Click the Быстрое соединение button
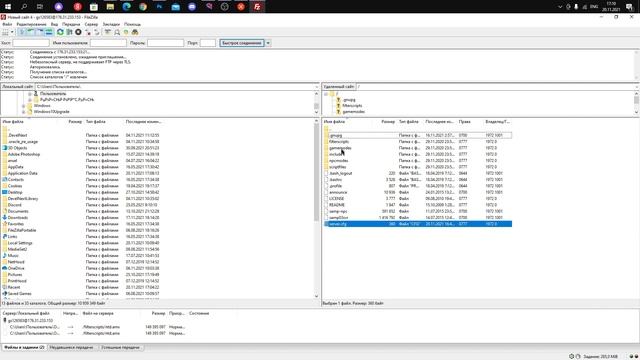 point(242,43)
